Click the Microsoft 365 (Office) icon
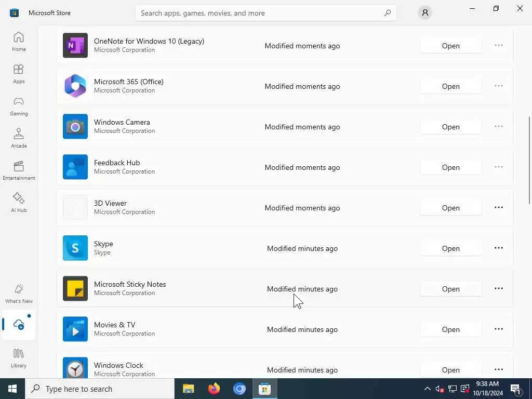532x399 pixels. pos(75,86)
